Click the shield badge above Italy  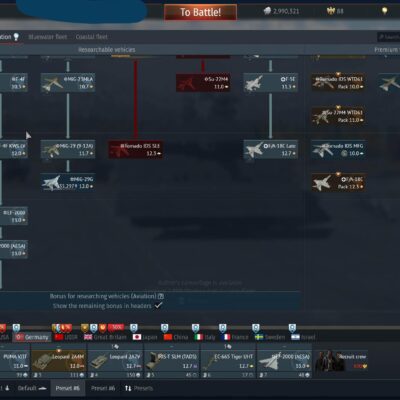[196, 328]
